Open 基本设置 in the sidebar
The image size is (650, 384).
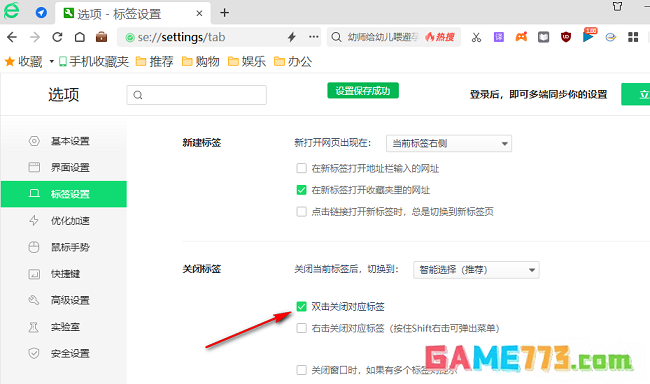coord(64,141)
